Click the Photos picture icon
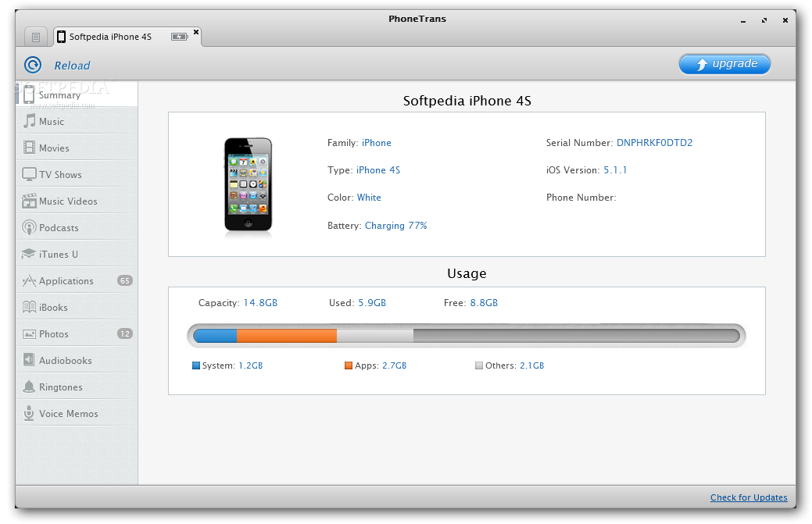This screenshot has height=524, width=812. pos(29,334)
